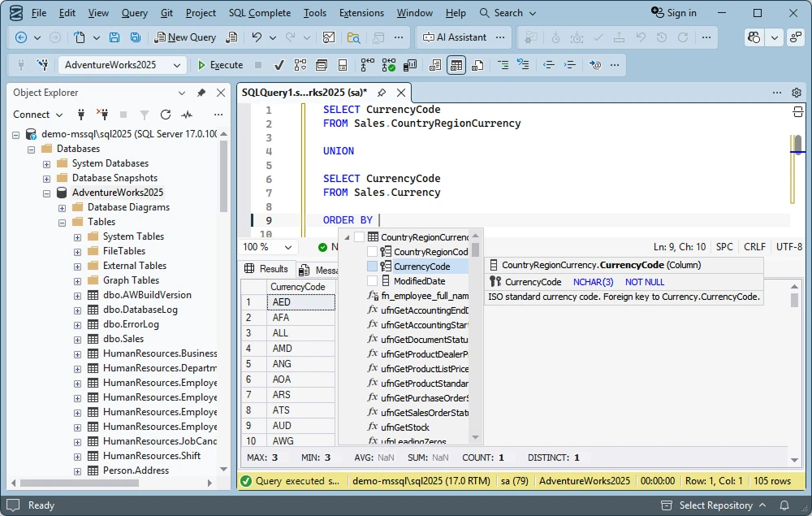This screenshot has width=812, height=516.
Task: Click Sign in at top right
Action: [674, 13]
